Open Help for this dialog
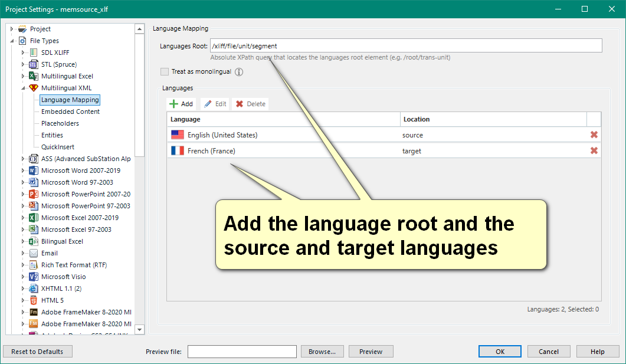Image resolution: width=626 pixels, height=364 pixels. pyautogui.click(x=597, y=352)
